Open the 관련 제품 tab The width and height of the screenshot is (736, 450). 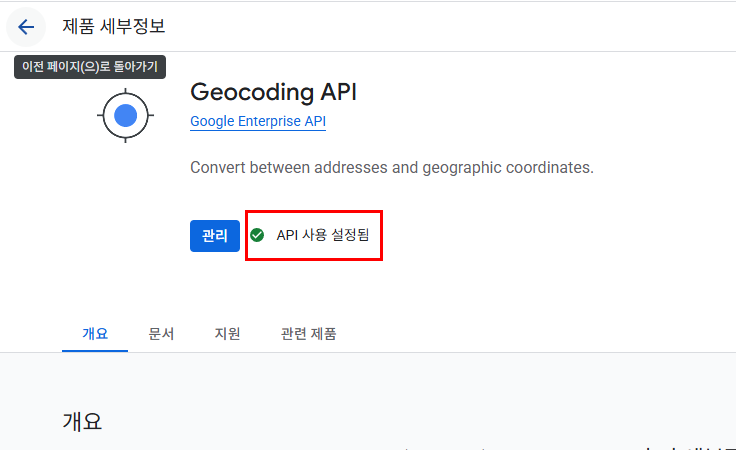(308, 334)
